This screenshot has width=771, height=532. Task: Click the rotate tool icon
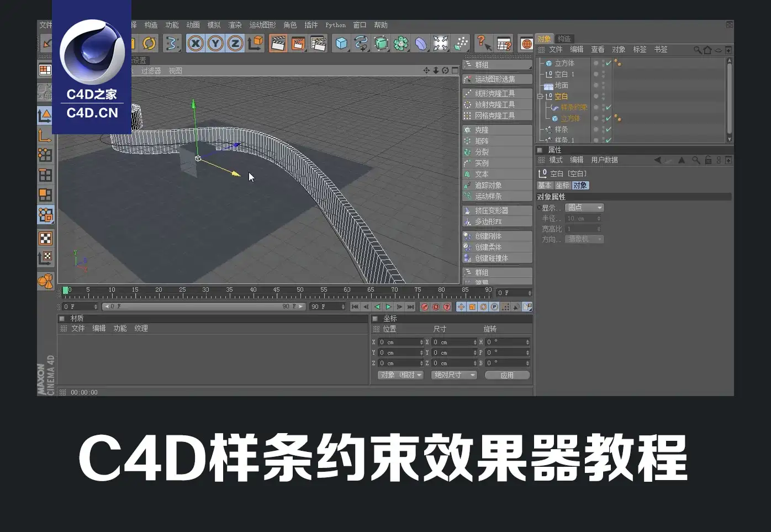click(149, 43)
